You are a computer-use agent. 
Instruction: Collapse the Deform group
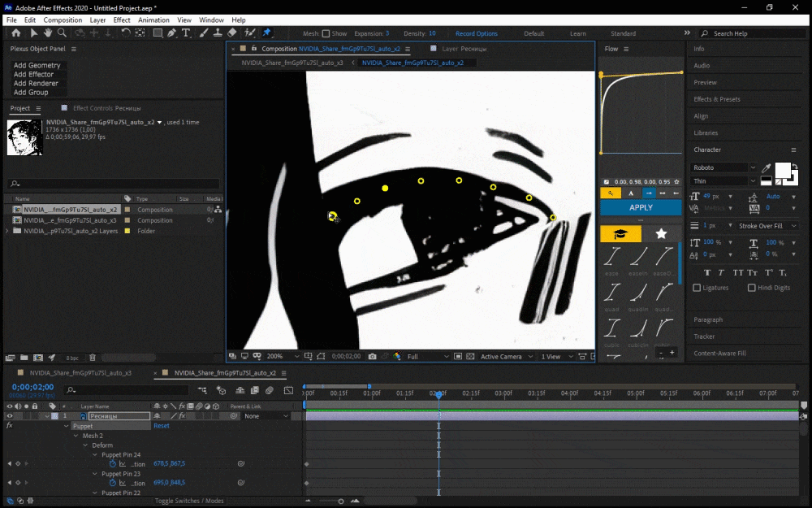tap(85, 445)
